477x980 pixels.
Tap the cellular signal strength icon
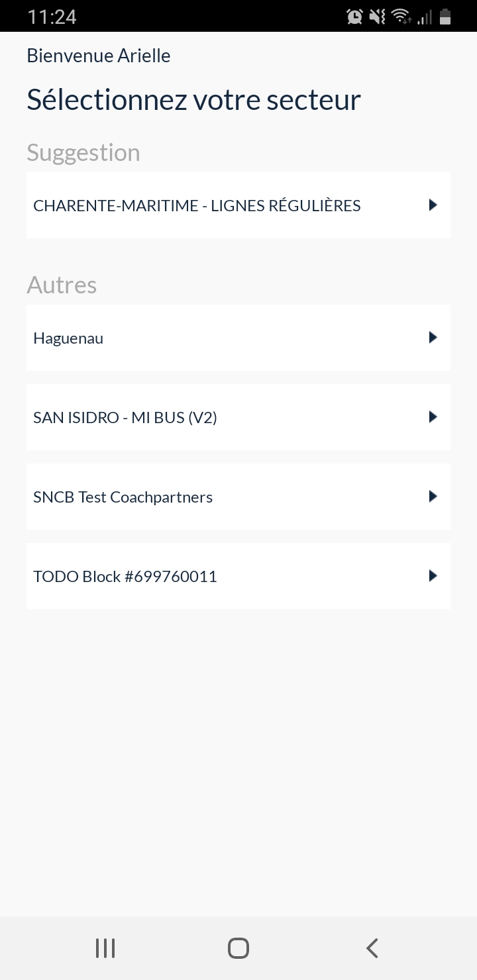(424, 17)
